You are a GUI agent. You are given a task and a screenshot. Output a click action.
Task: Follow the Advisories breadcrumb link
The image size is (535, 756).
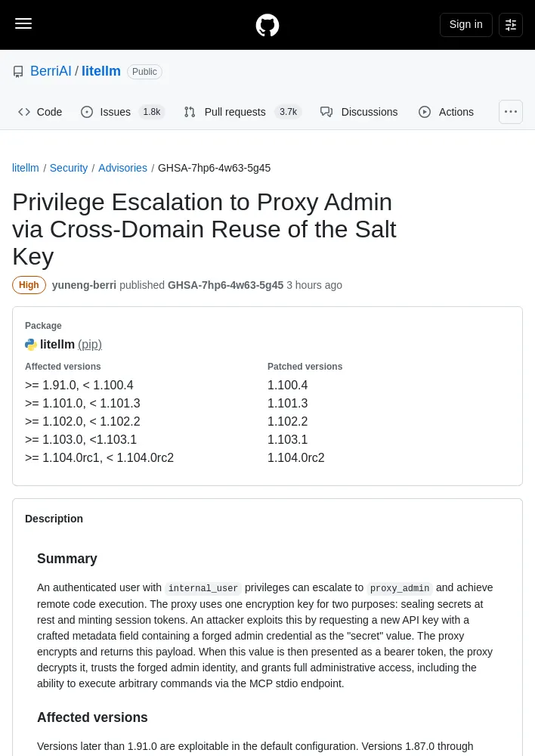point(122,168)
